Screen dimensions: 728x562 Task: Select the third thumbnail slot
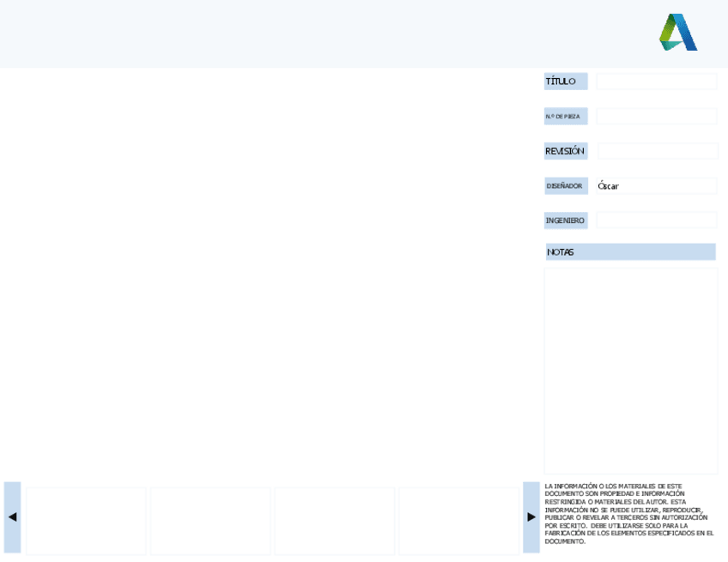[334, 521]
